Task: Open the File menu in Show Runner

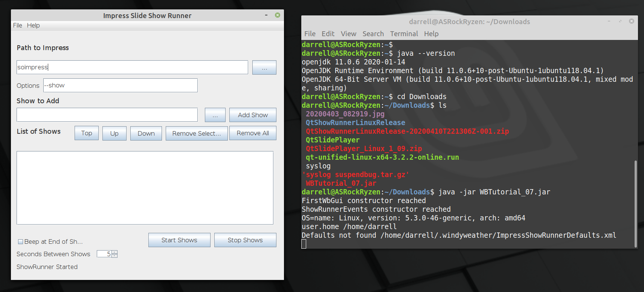Action: pyautogui.click(x=17, y=25)
